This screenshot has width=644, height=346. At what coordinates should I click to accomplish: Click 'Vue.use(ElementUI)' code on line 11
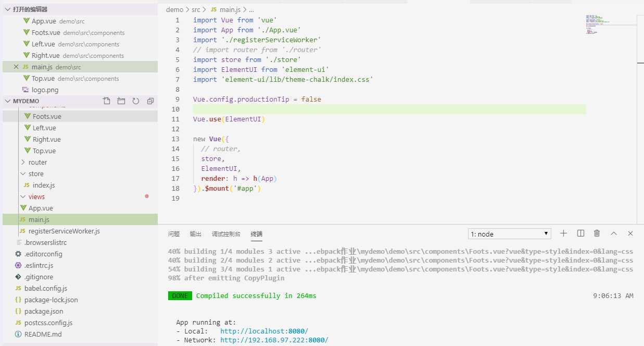(229, 119)
